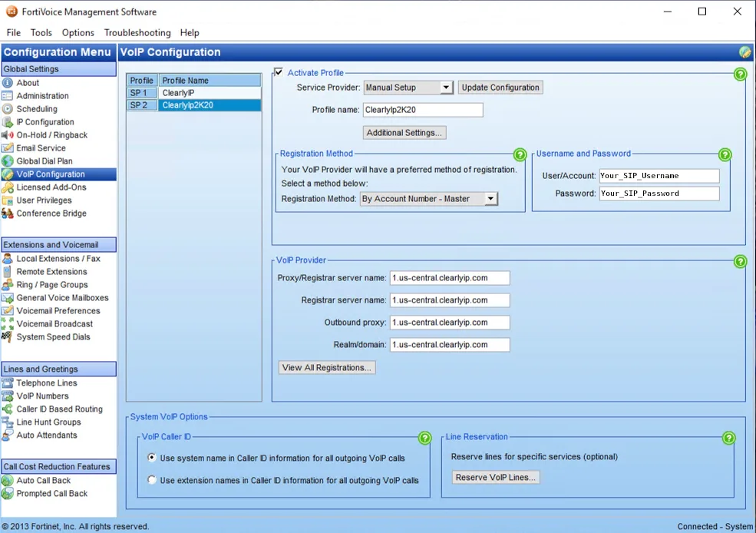This screenshot has width=756, height=533.
Task: Open the File menu
Action: click(x=14, y=33)
